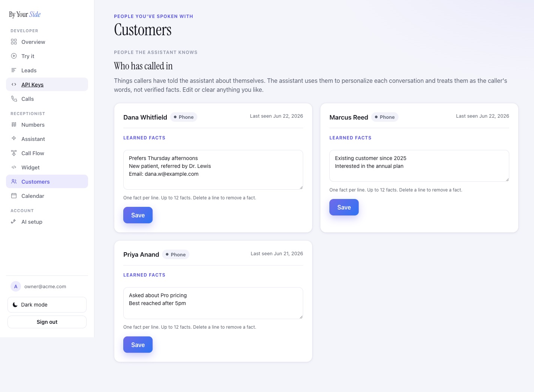Viewport: 534px width, 392px height.
Task: Click "Email: dana.w@example.com" line
Action: 164,174
